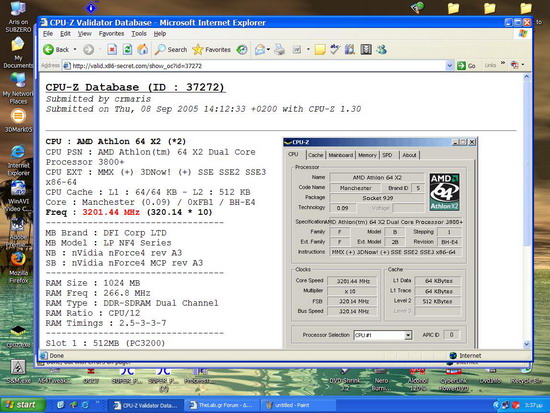Expand the Edit icon dropdown arrow
The width and height of the screenshot is (550, 413).
pyautogui.click(x=308, y=49)
